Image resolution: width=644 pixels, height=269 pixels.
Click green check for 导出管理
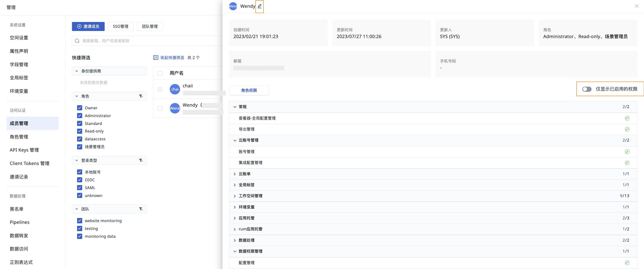tap(627, 129)
